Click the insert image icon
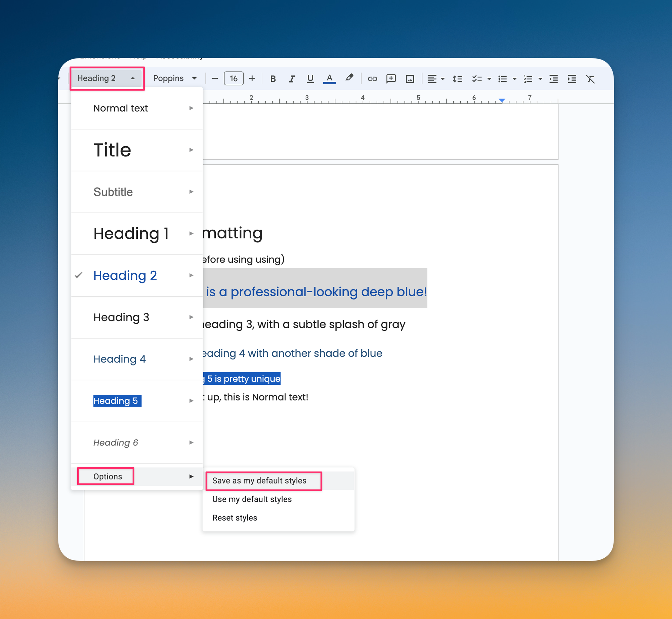 (410, 79)
